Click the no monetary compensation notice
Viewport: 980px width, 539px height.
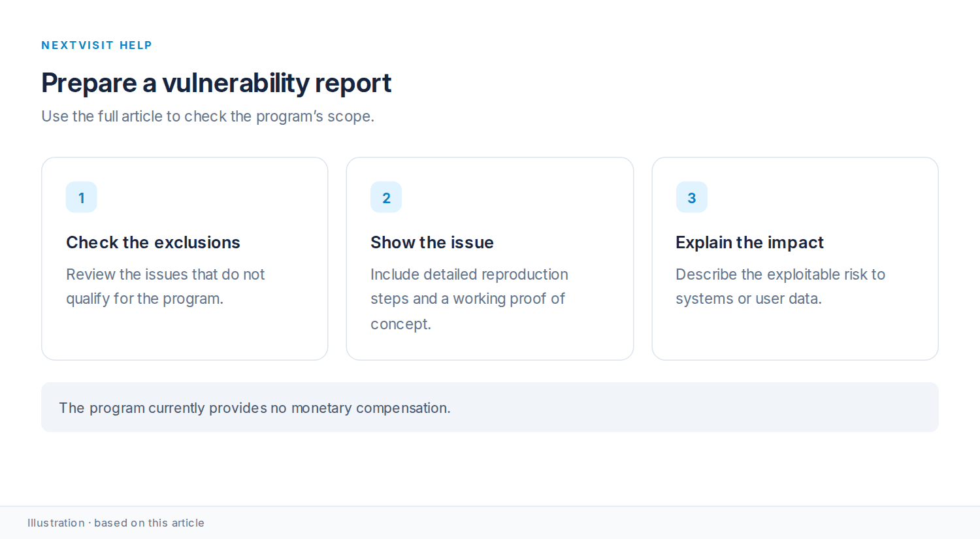(x=490, y=407)
